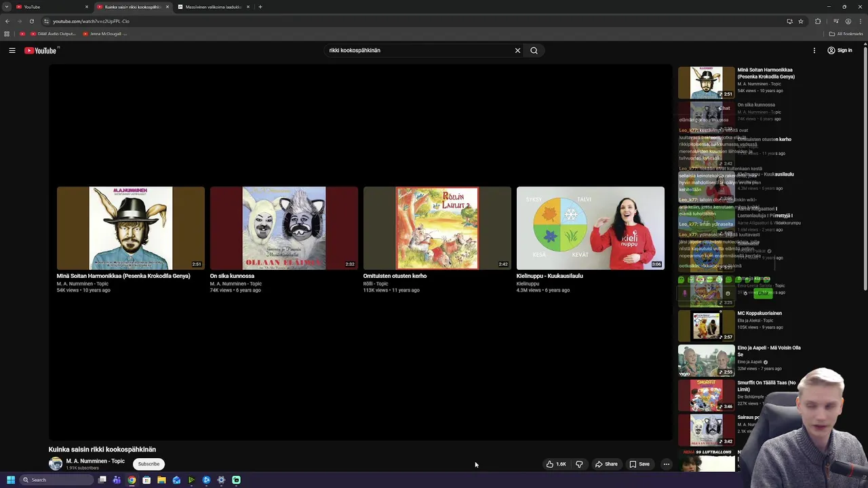Screen dimensions: 868x488
Task: Open media control icon in toolbar
Action: point(836,21)
